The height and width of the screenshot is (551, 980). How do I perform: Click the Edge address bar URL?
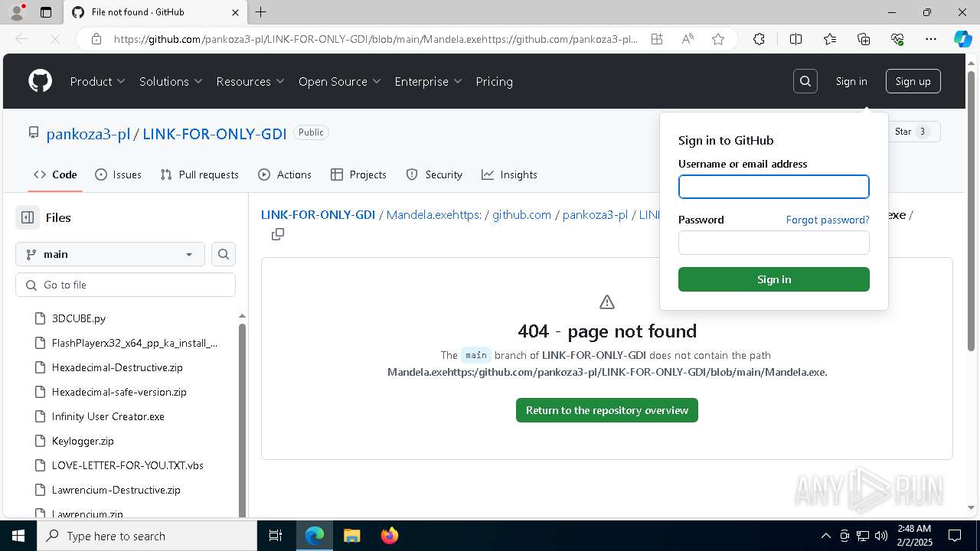coord(375,39)
